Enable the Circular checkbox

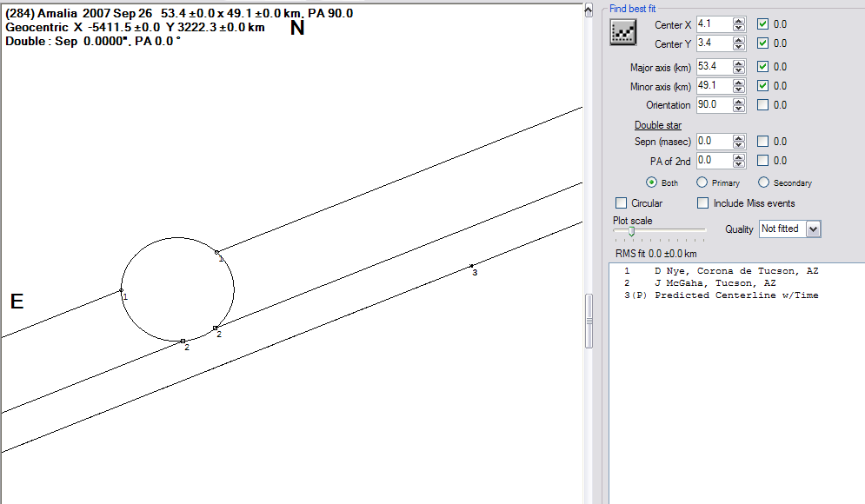tap(622, 203)
